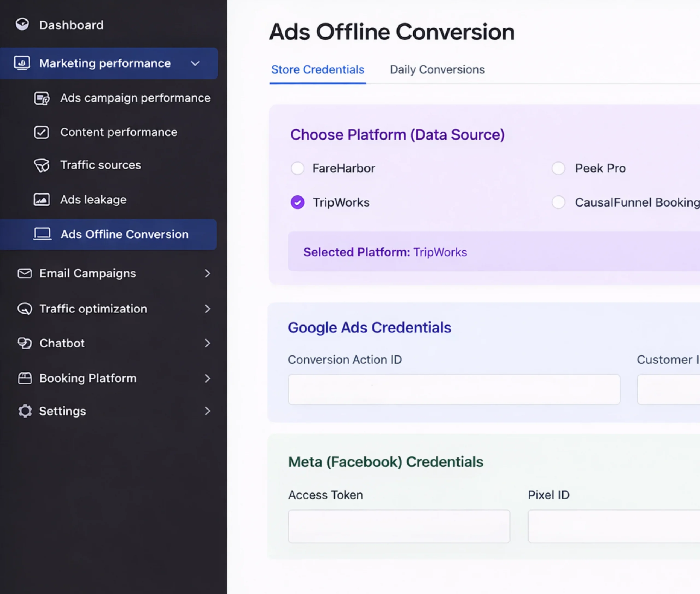Image resolution: width=700 pixels, height=594 pixels.
Task: Expand the Booking Platform submenu arrow
Action: pos(207,378)
